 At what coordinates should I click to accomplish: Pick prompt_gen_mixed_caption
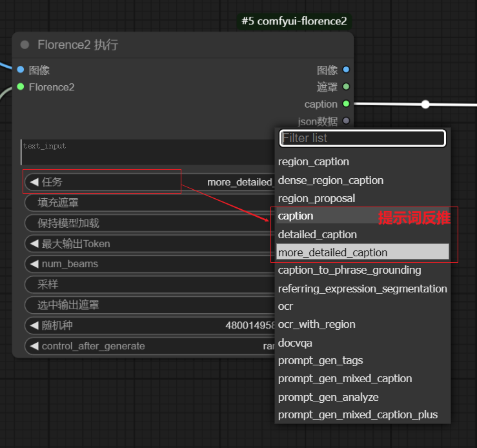362,379
